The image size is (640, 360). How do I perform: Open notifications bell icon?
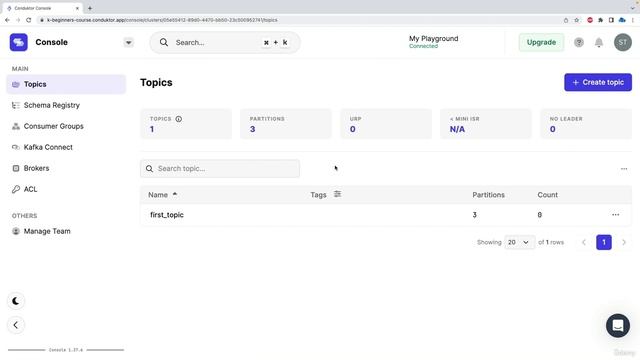click(599, 42)
